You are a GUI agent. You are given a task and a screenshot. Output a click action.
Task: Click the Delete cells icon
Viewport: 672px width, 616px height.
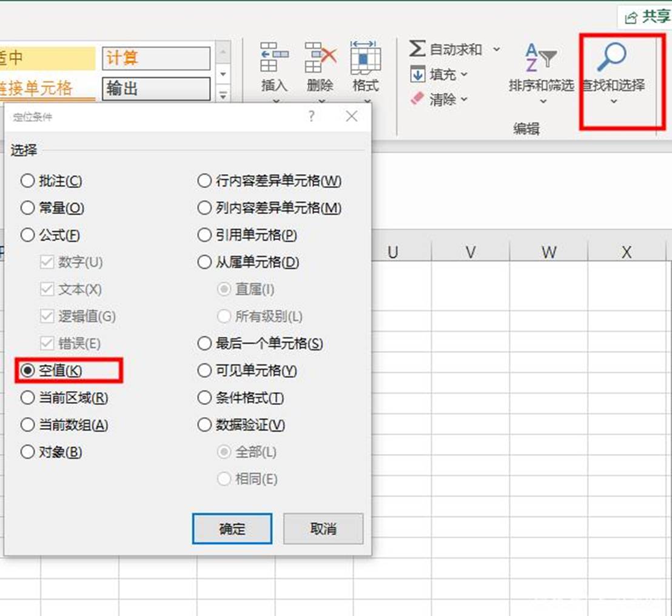[320, 57]
